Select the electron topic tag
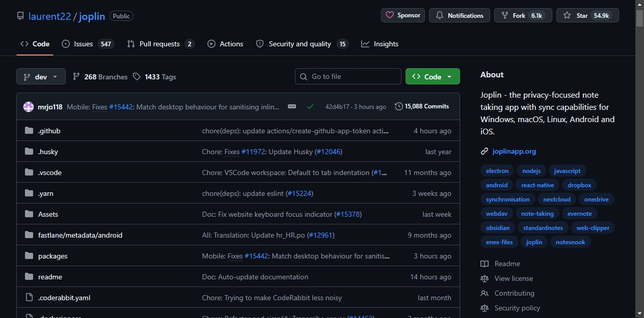Image resolution: width=644 pixels, height=318 pixels. [497, 171]
